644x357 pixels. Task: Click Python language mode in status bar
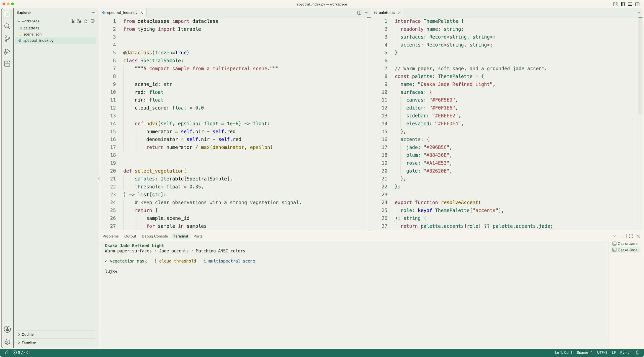click(x=626, y=352)
